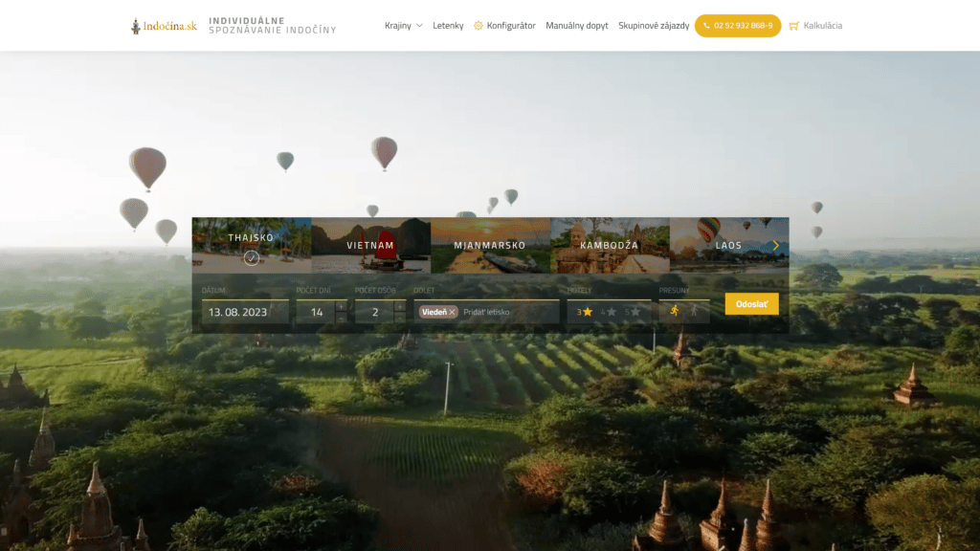Select the Laos country card
Image resolution: width=980 pixels, height=551 pixels.
coord(728,245)
